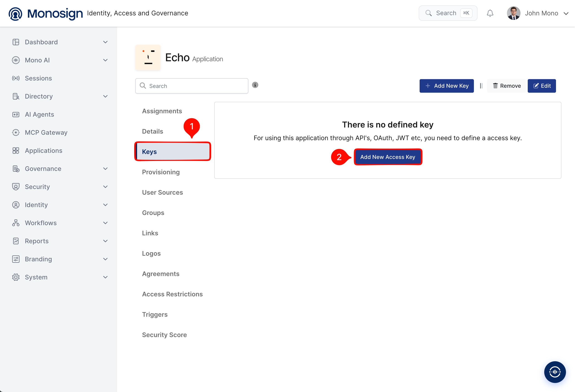Image resolution: width=575 pixels, height=392 pixels.
Task: Expand the Mono AI menu chevron
Action: tap(105, 60)
